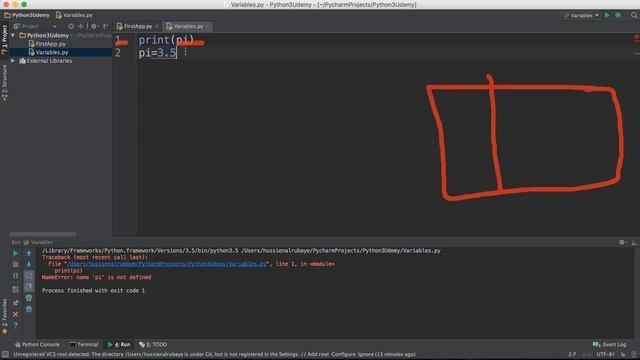The image size is (640, 360).
Task: Collapse the Python3Udemy project folder
Action: [13, 36]
